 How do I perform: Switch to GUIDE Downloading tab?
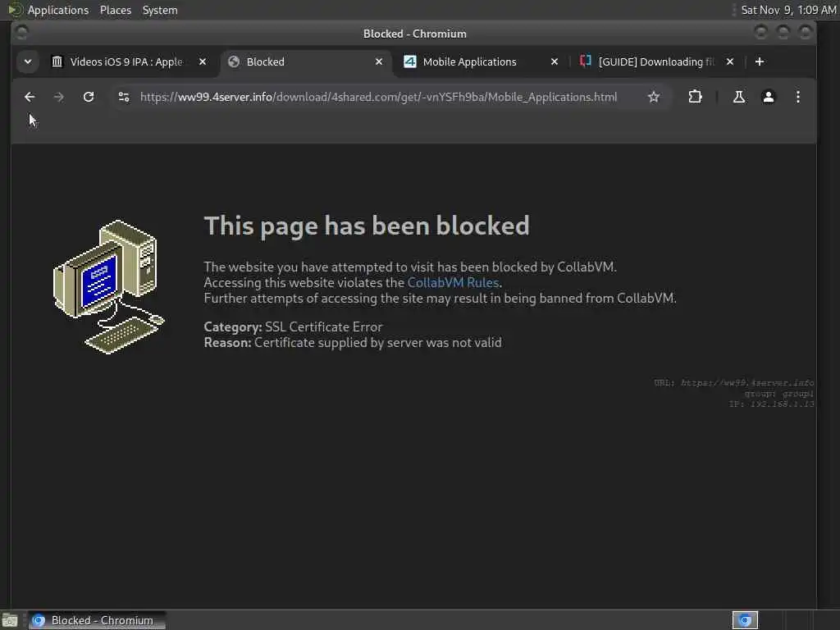click(656, 62)
